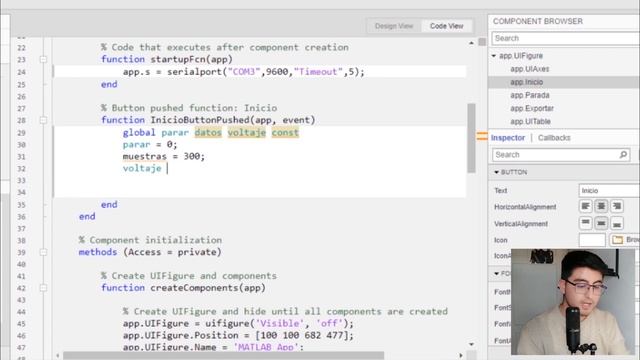640x360 pixels.
Task: Click the 'const' variable on line 29
Action: point(285,133)
